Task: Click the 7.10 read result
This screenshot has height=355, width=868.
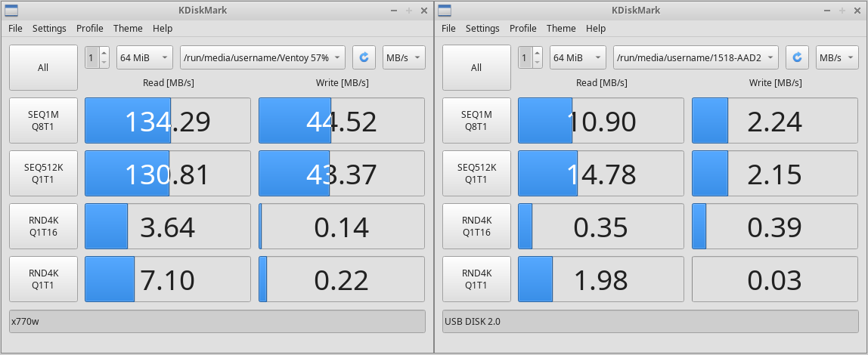Action: 168,279
